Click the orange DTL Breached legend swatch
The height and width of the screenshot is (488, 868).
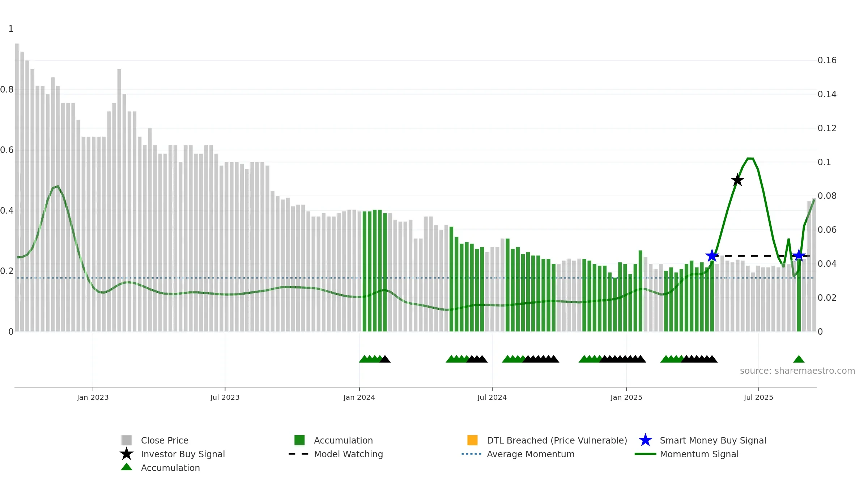click(x=472, y=440)
